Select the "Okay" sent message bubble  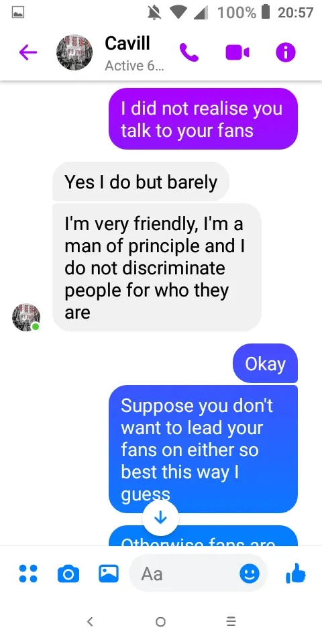click(266, 364)
